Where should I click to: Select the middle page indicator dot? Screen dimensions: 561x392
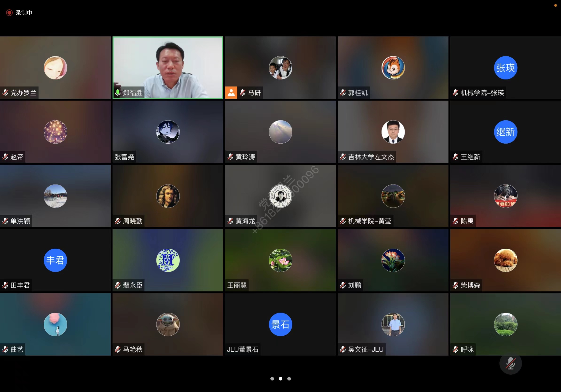coord(280,379)
